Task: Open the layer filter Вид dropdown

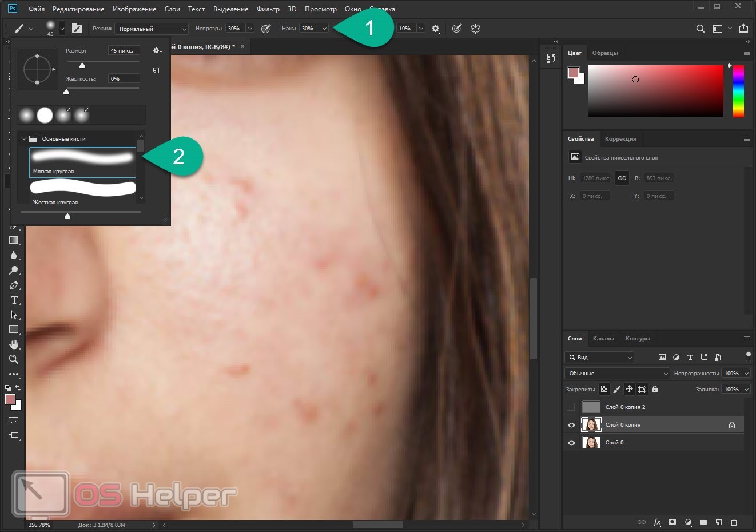Action: coord(599,357)
